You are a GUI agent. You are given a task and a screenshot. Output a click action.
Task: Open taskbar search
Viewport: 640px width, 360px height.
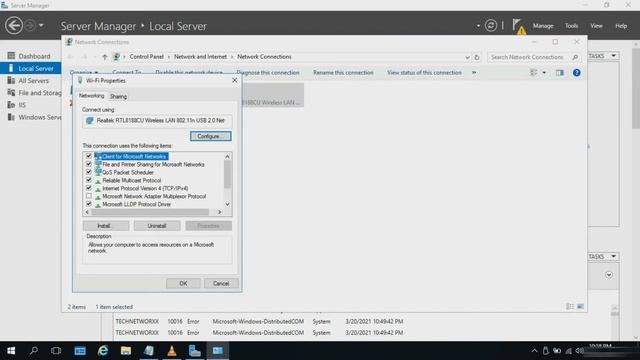point(34,351)
